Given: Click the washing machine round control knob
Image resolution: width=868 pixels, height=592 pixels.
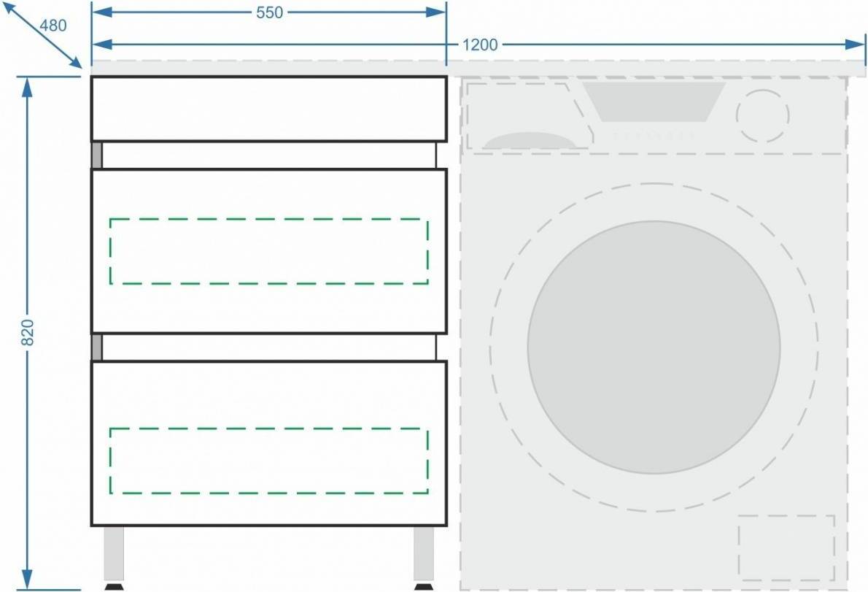Looking at the screenshot, I should tap(762, 116).
